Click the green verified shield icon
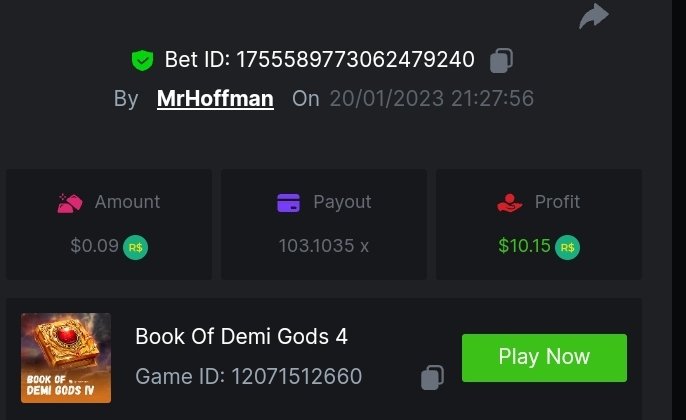The width and height of the screenshot is (686, 420). (x=142, y=60)
